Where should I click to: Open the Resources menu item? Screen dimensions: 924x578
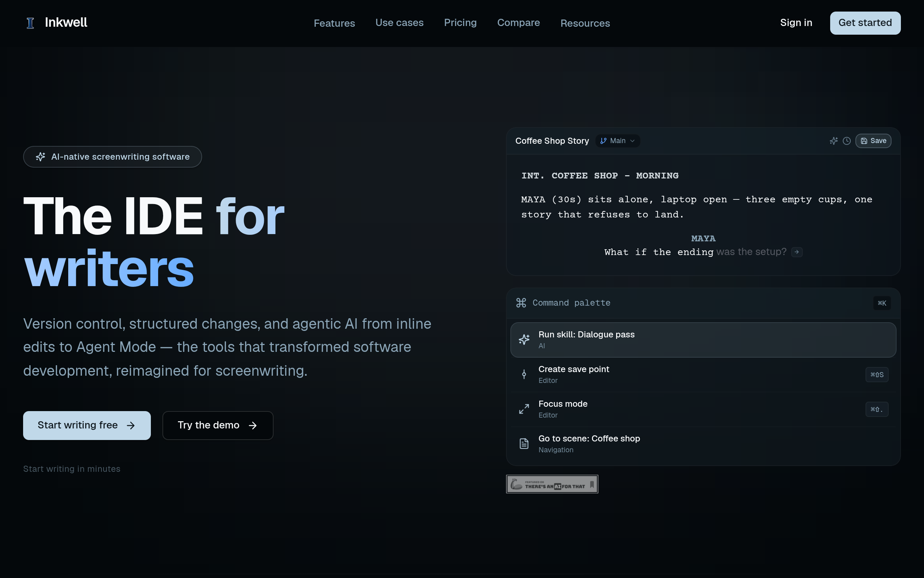[585, 23]
